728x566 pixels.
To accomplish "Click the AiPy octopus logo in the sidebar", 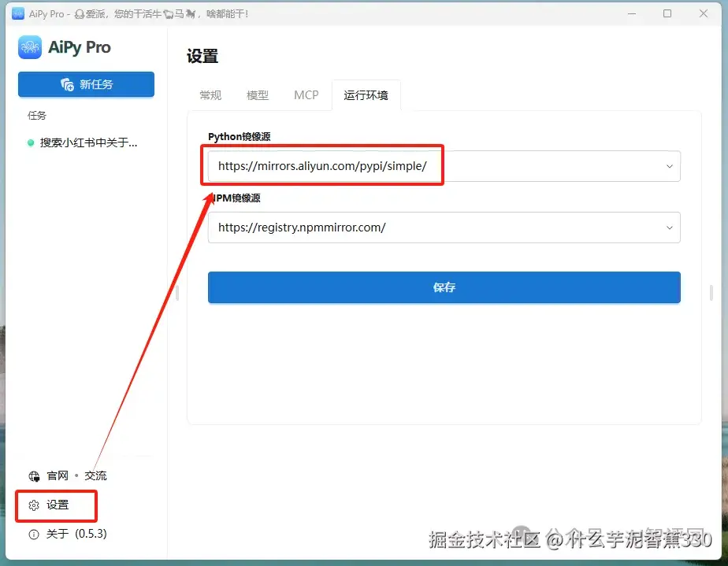I will tap(29, 47).
